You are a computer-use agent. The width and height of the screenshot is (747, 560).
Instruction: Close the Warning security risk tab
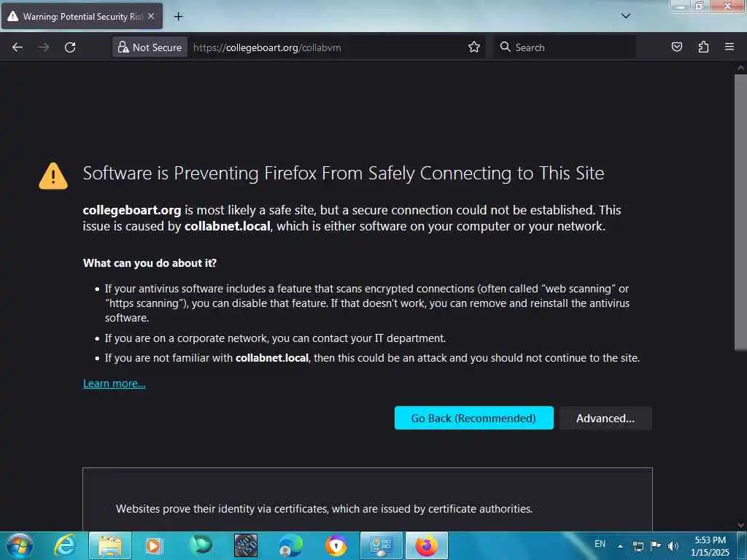point(151,16)
